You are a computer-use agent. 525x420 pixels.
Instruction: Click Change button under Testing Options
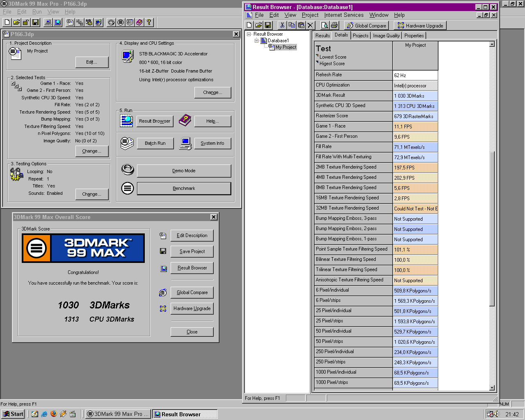(x=92, y=194)
